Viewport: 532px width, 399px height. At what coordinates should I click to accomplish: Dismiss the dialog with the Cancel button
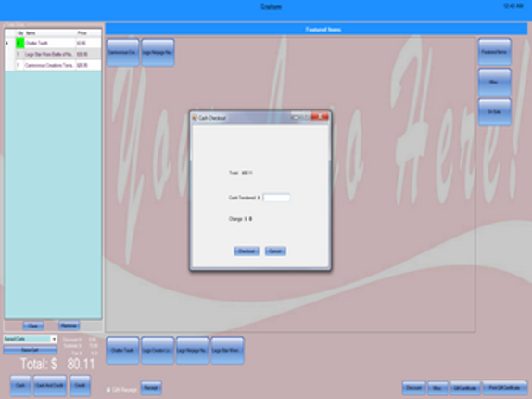[275, 251]
